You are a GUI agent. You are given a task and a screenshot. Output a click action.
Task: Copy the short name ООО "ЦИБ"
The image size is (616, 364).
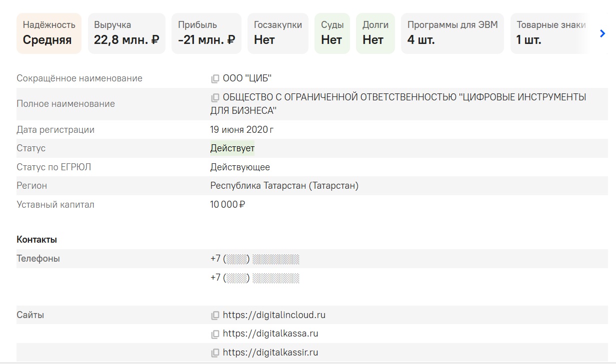click(x=215, y=79)
